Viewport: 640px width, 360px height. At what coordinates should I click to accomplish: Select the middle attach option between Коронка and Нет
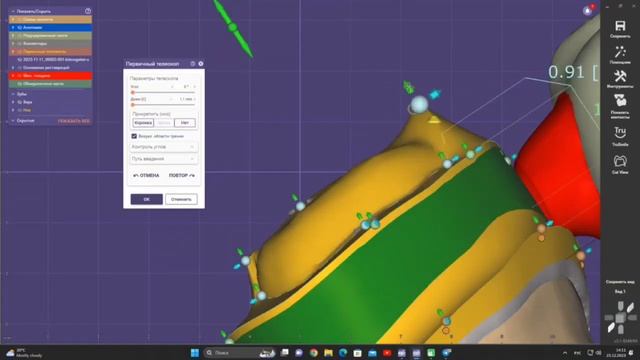coord(164,122)
